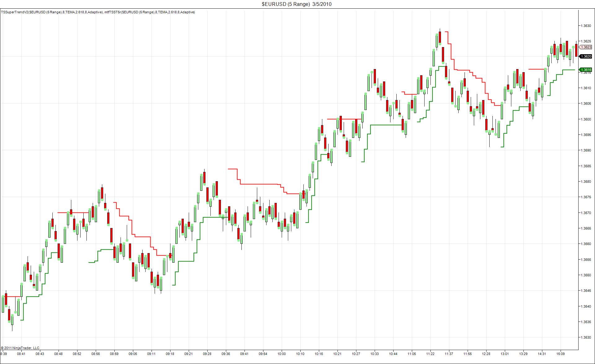
Task: Select the 10:00 time axis label
Action: pos(281,354)
